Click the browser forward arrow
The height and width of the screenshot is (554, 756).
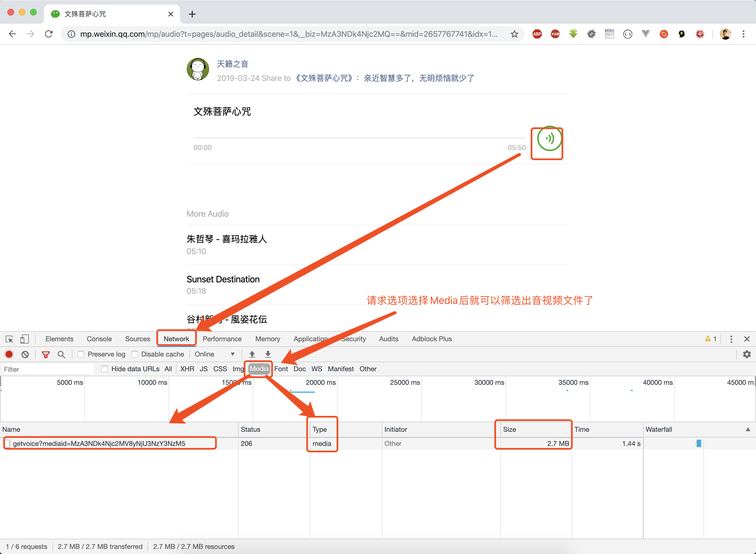31,34
